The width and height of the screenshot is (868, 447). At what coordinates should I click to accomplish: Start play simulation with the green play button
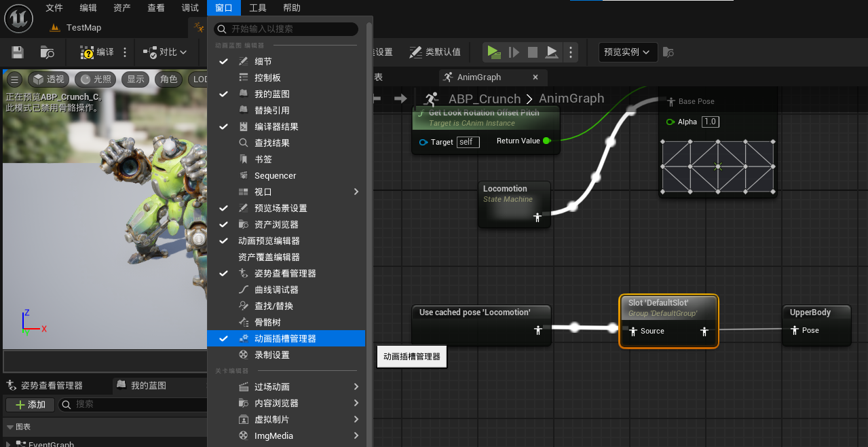pyautogui.click(x=494, y=52)
